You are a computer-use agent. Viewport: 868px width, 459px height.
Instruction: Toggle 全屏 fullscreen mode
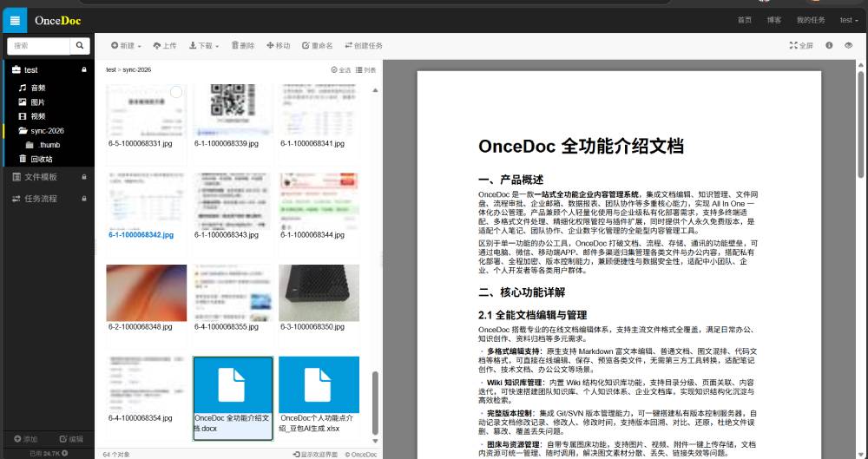click(x=801, y=46)
